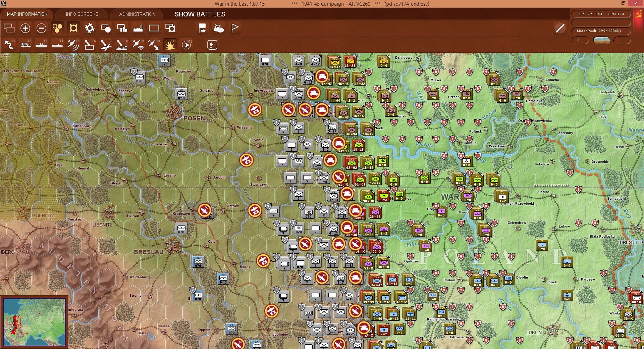Click the empty rectangle toolbar icon
The height and width of the screenshot is (349, 644).
pos(154,28)
